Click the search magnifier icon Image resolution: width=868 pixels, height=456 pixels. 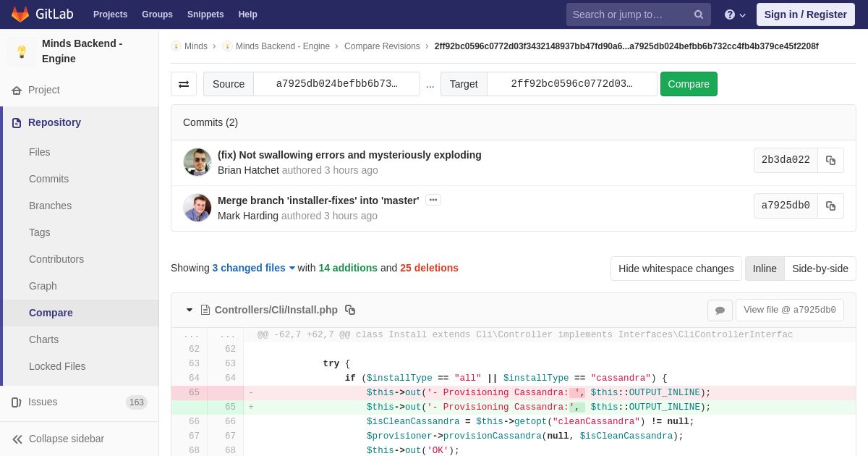click(699, 14)
